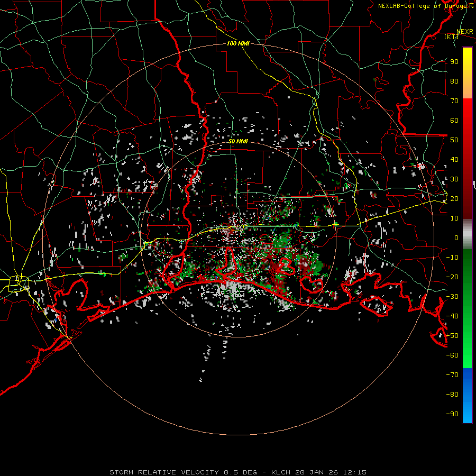This screenshot has height=476, width=476.
Task: Click the 50 NMI range ring label
Action: point(238,141)
